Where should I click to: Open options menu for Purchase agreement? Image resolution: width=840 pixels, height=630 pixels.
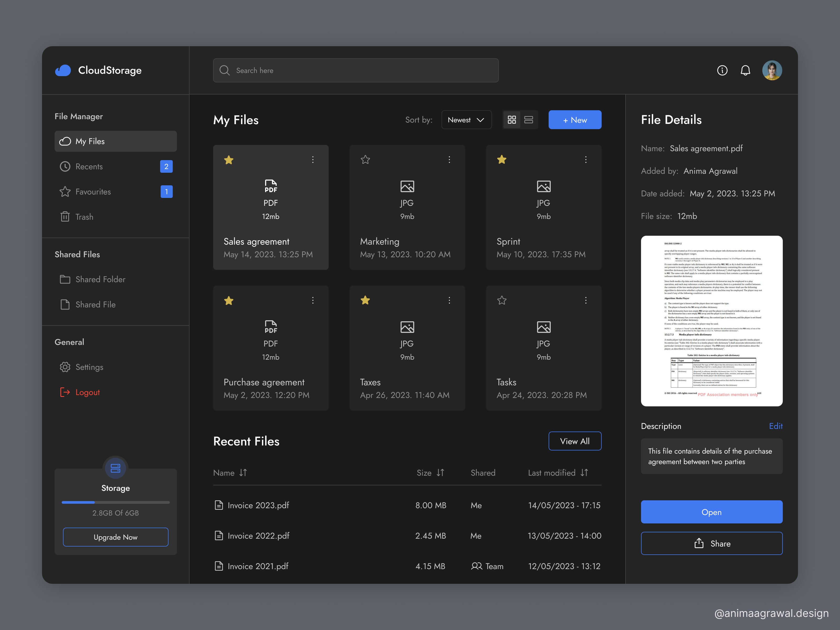(x=313, y=300)
